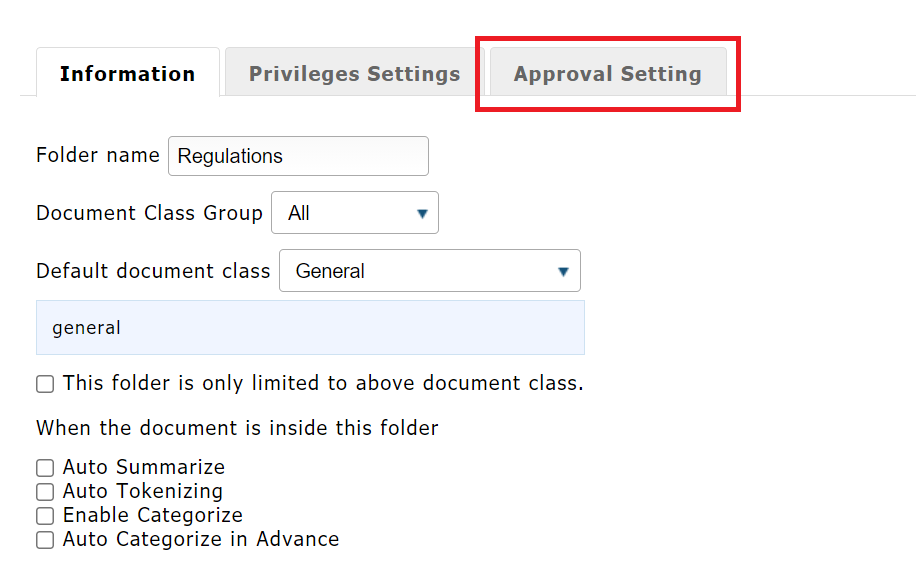916x580 pixels.
Task: Open the Approval Setting tab
Action: 607,73
